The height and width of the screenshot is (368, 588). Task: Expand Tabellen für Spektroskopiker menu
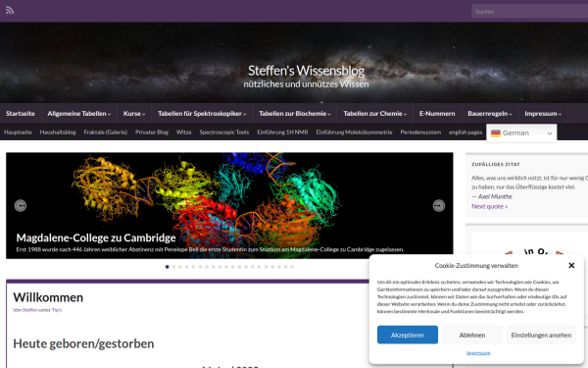[202, 114]
